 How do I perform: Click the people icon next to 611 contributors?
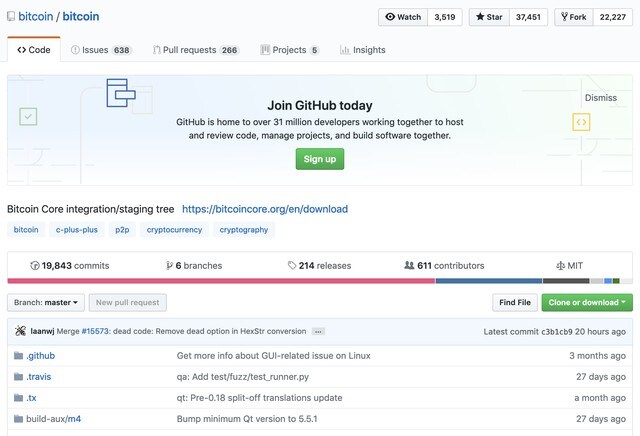[409, 265]
